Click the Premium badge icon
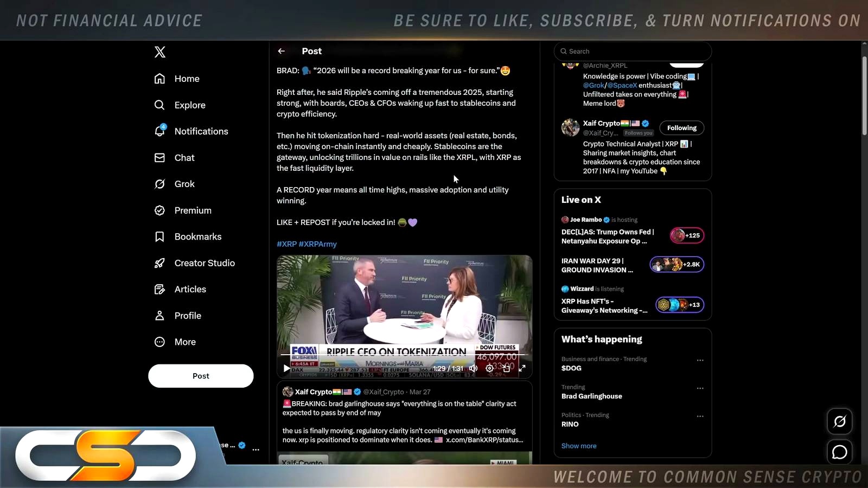The image size is (868, 488). click(x=159, y=210)
